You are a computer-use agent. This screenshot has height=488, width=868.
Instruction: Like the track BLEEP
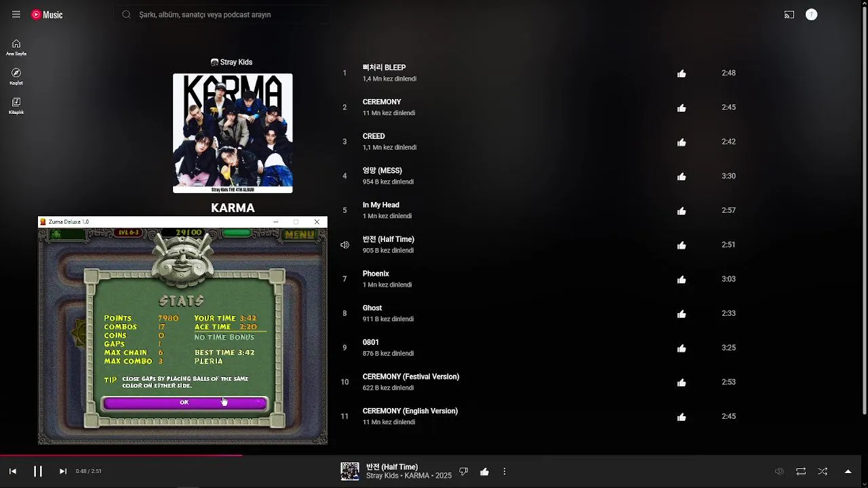coord(682,73)
